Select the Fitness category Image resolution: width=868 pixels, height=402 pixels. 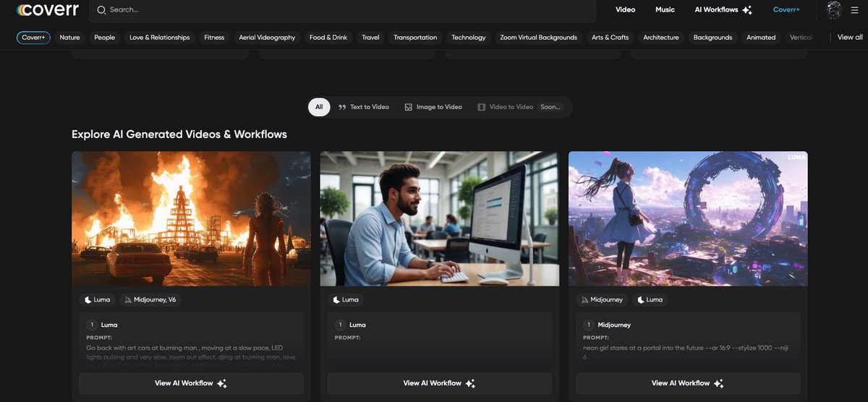(x=214, y=38)
